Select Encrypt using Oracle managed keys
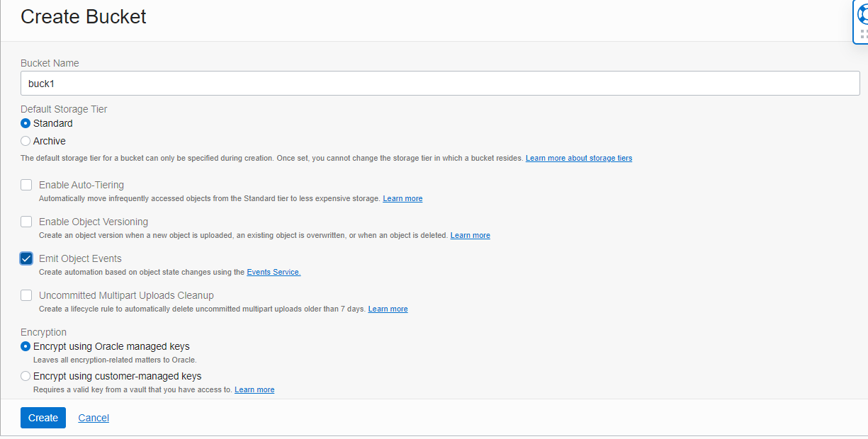 [26, 346]
